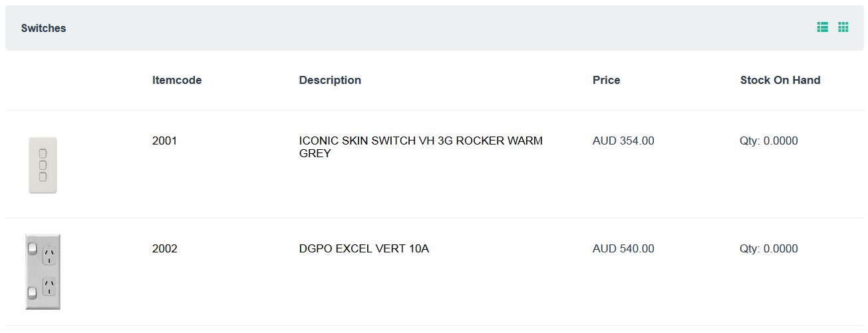The width and height of the screenshot is (868, 333).
Task: Open the DGPO Excel socket thumbnail
Action: pos(43,272)
